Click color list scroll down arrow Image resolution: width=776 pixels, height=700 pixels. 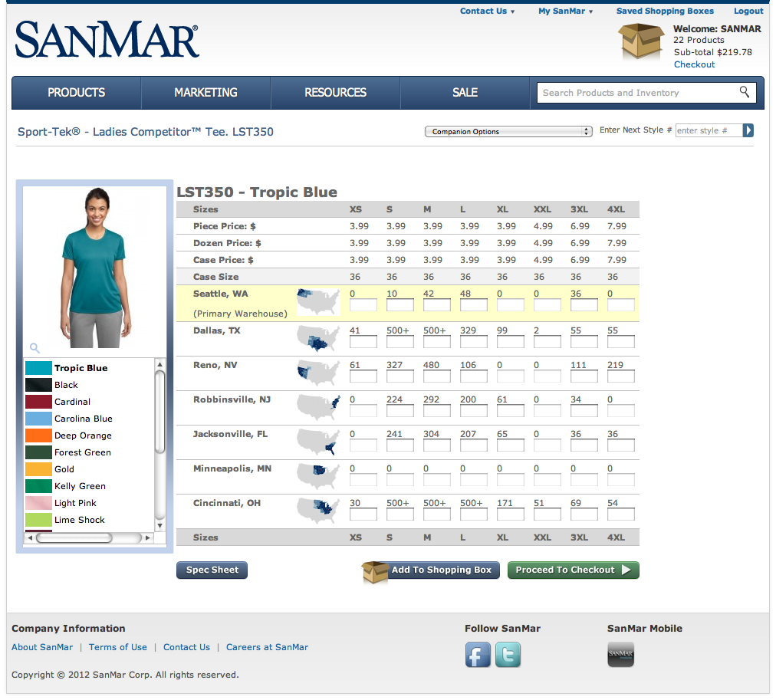tap(159, 525)
